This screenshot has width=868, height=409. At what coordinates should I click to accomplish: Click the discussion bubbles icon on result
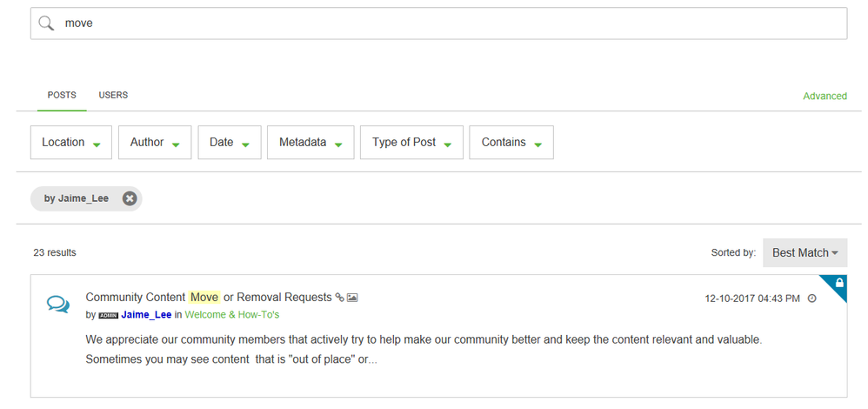[58, 305]
